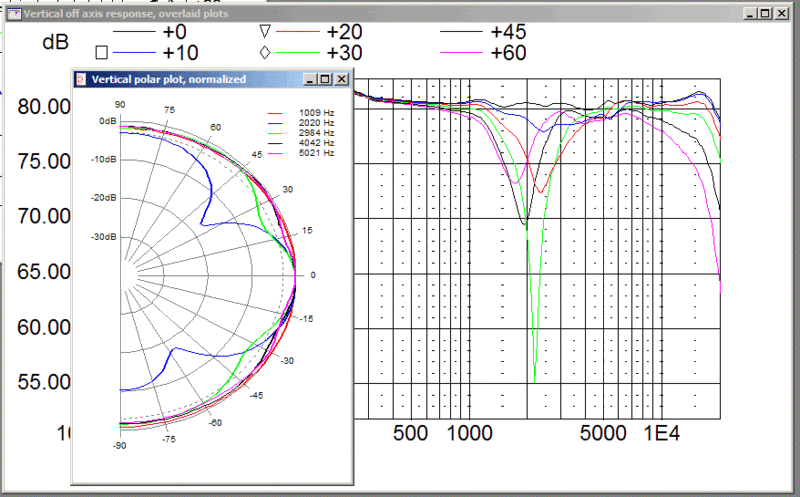Click the 55.00 dB axis label
Image resolution: width=800 pixels, height=497 pixels.
44,382
